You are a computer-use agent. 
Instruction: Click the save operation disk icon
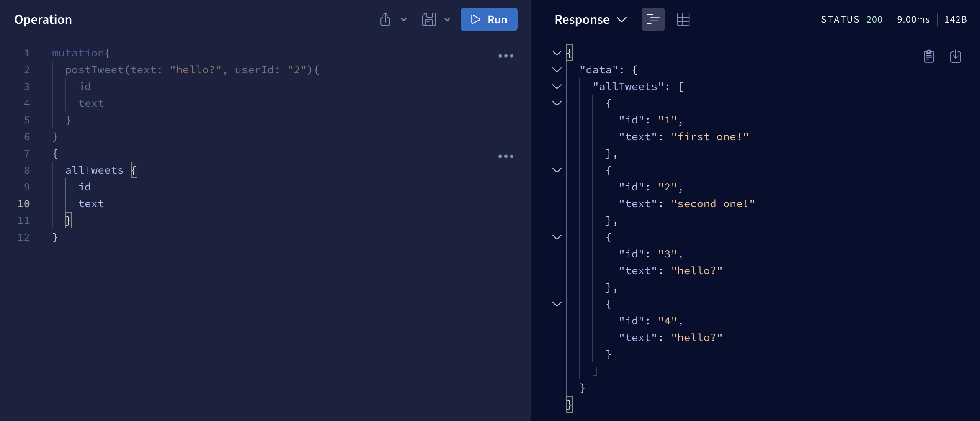pos(429,19)
